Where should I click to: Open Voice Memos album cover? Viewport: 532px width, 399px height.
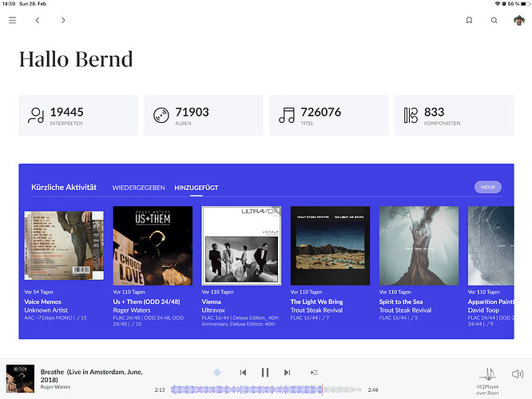click(64, 246)
